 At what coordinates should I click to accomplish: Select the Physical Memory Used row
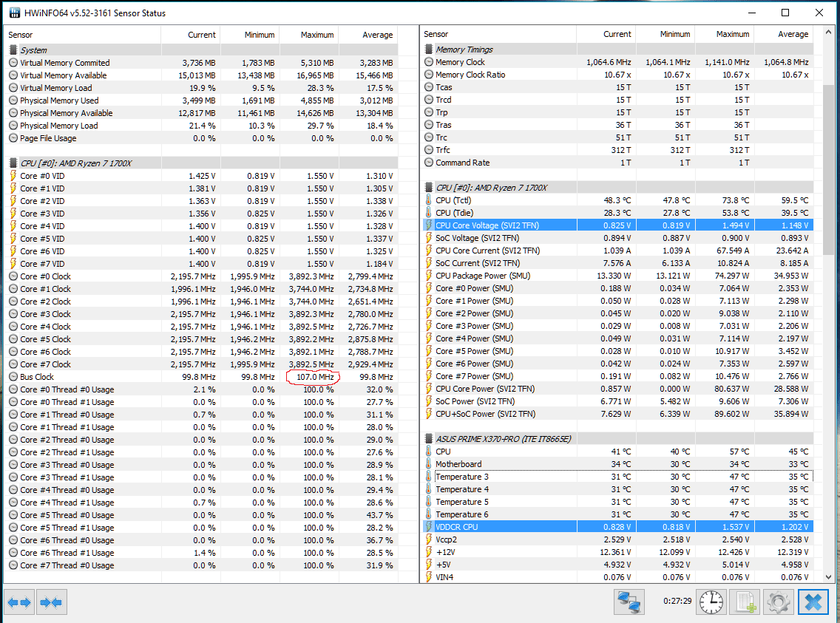(x=203, y=100)
